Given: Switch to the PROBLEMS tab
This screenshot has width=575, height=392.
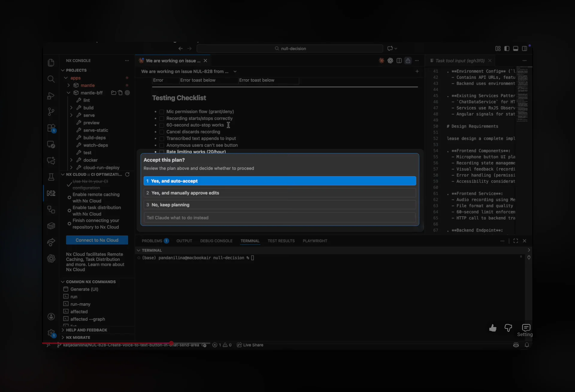Looking at the screenshot, I should coord(155,241).
